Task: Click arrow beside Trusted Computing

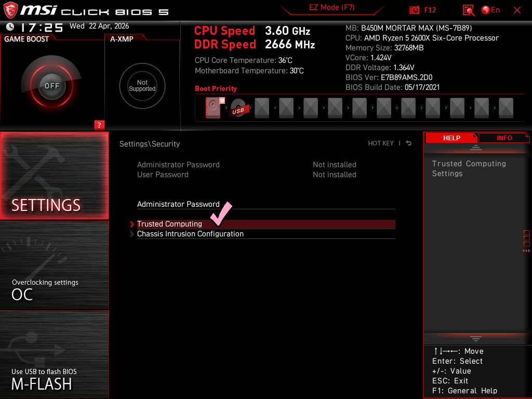Action: point(132,224)
